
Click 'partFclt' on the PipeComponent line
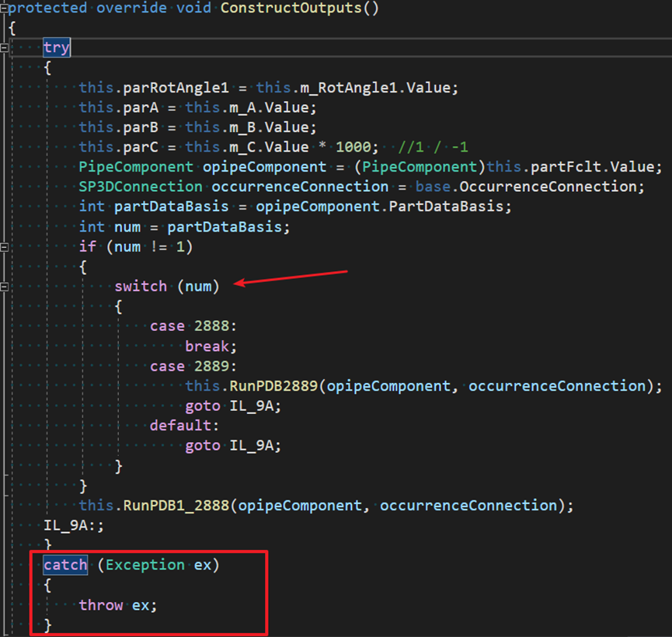[x=566, y=167]
